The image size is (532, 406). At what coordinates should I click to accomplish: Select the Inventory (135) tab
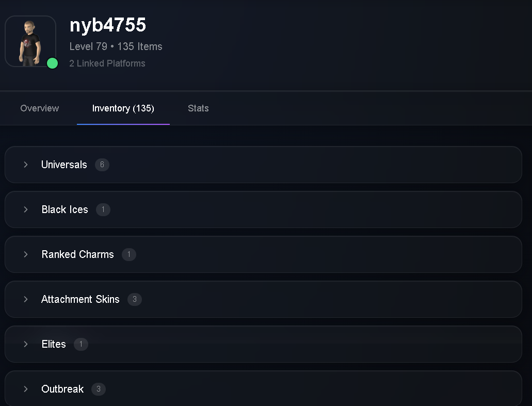coord(123,108)
